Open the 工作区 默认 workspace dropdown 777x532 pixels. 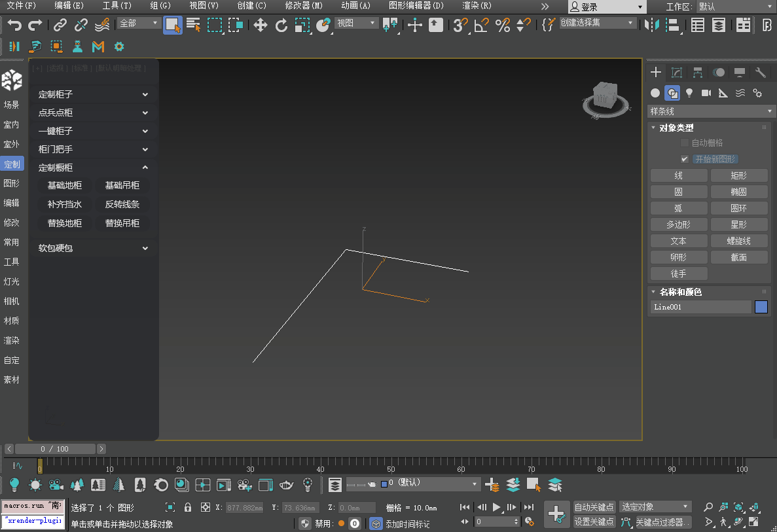[735, 7]
